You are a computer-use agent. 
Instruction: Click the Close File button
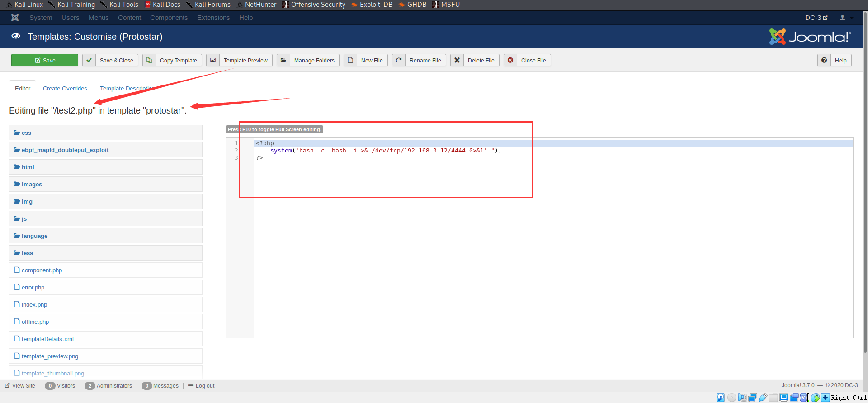point(527,60)
